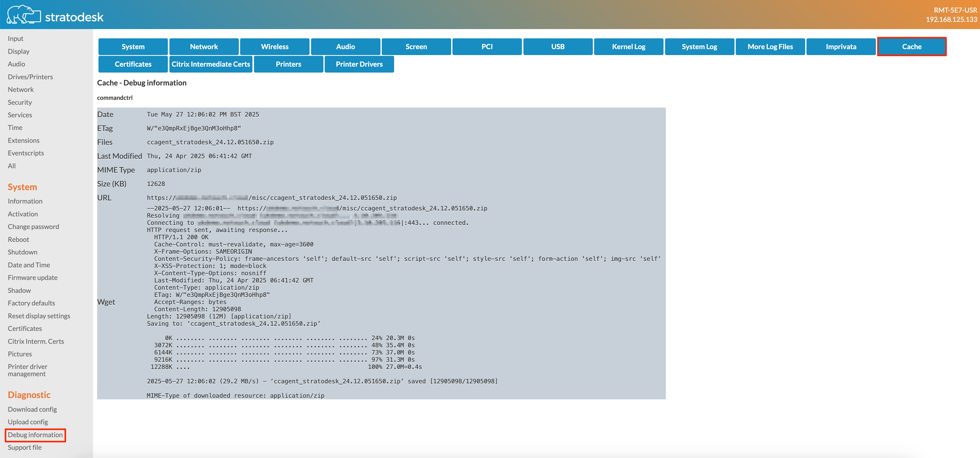Click Reset display settings link
980x458 pixels.
pos(39,316)
